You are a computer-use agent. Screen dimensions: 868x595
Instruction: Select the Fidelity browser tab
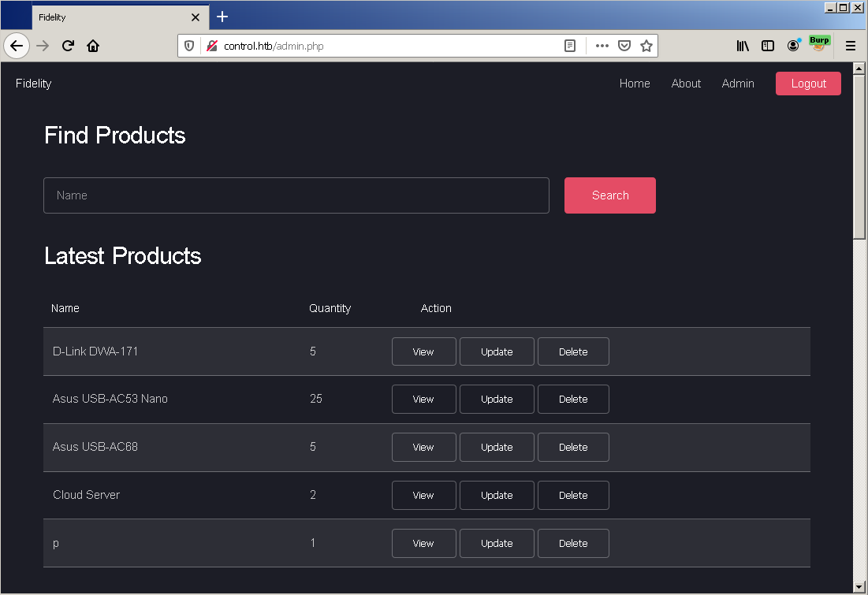pos(120,17)
